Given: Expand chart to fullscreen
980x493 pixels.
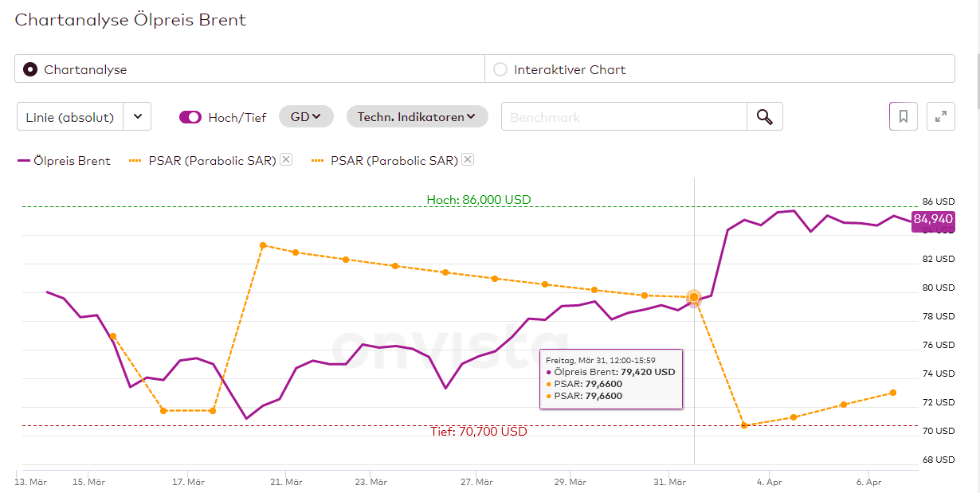Looking at the screenshot, I should coord(941,116).
